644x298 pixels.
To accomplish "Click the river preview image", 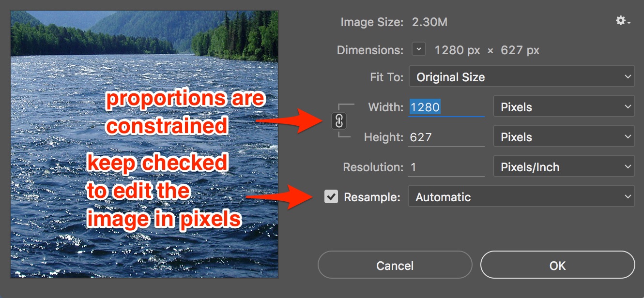I will 144,145.
